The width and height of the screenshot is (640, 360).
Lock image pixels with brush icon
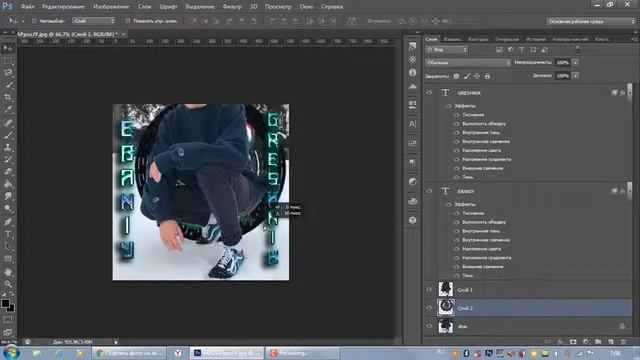click(x=467, y=76)
